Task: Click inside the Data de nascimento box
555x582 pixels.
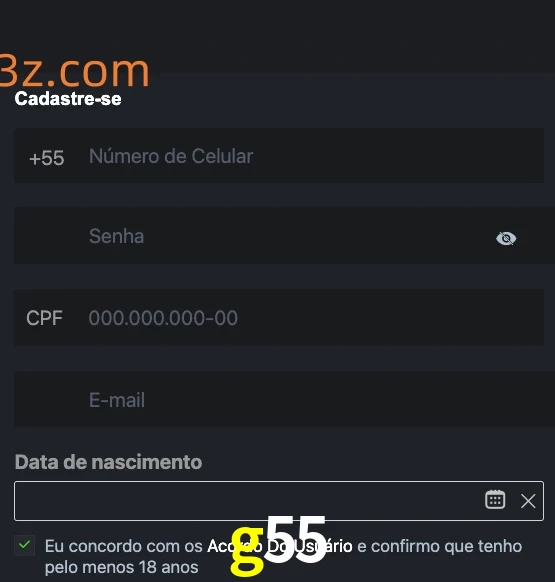Action: pyautogui.click(x=249, y=501)
